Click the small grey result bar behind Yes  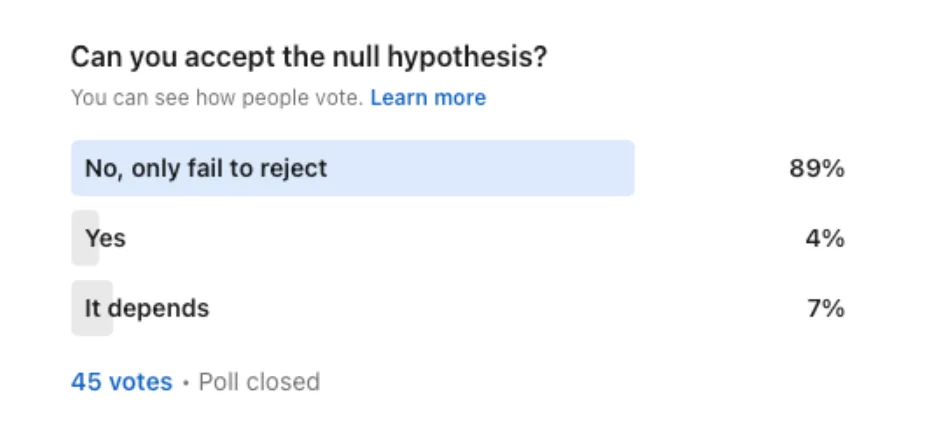coord(85,238)
